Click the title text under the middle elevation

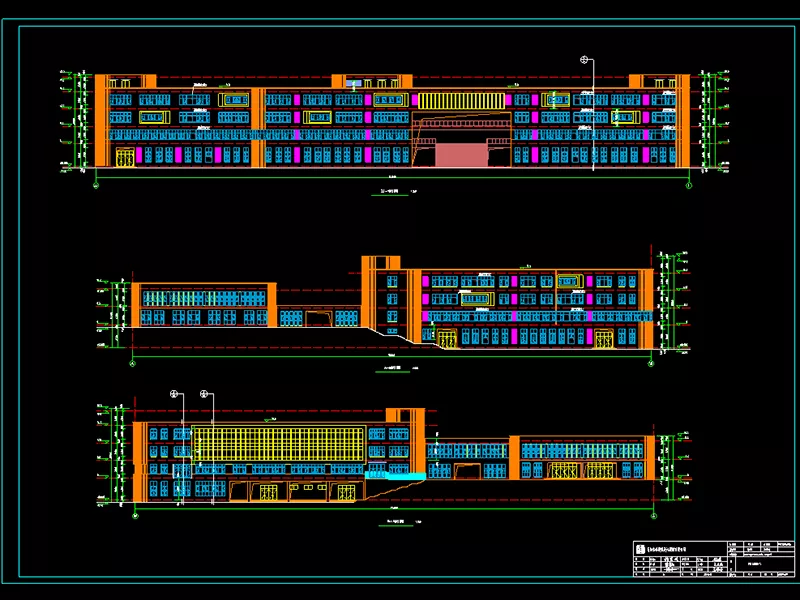[x=395, y=368]
